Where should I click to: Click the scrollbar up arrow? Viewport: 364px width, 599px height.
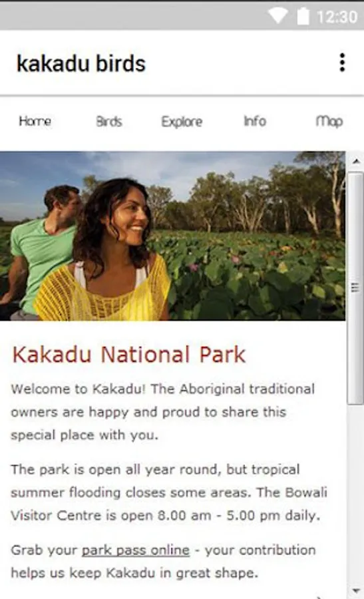click(x=355, y=162)
